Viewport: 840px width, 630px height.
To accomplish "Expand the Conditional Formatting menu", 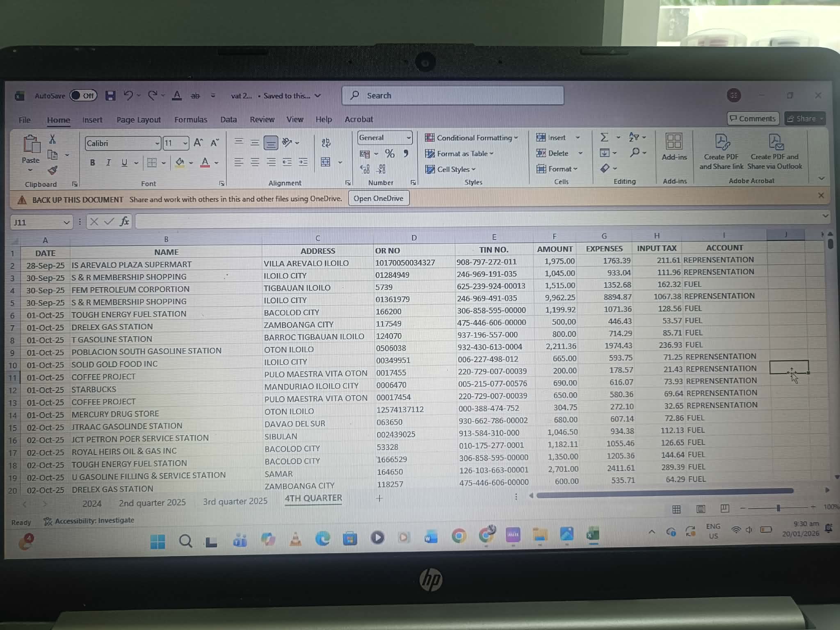I will tap(472, 138).
